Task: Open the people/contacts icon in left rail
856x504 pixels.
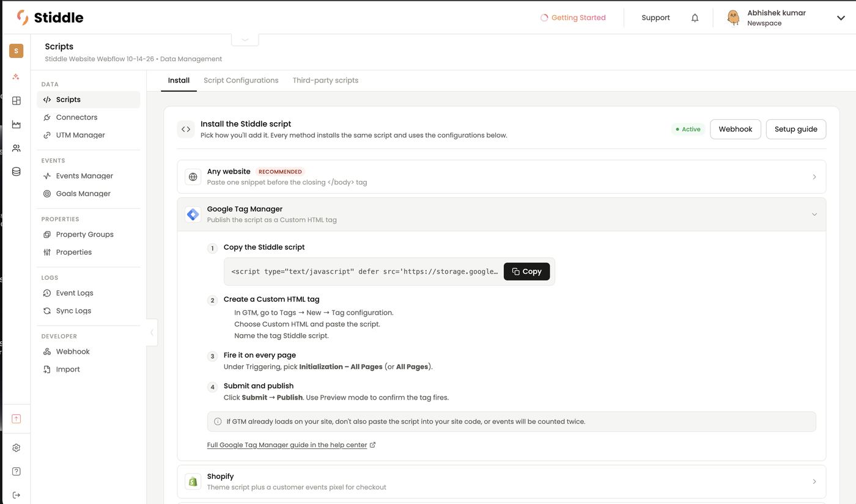Action: [x=17, y=148]
